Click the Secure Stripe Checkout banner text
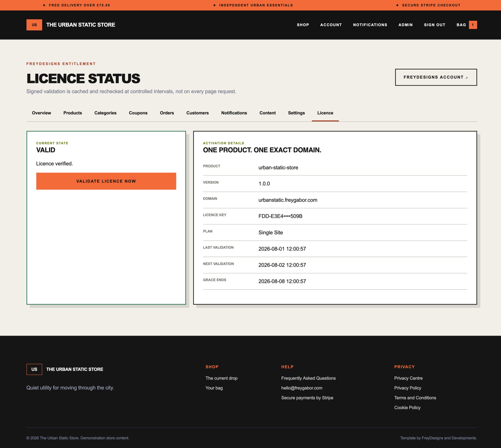This screenshot has width=501, height=448. coord(431,5)
